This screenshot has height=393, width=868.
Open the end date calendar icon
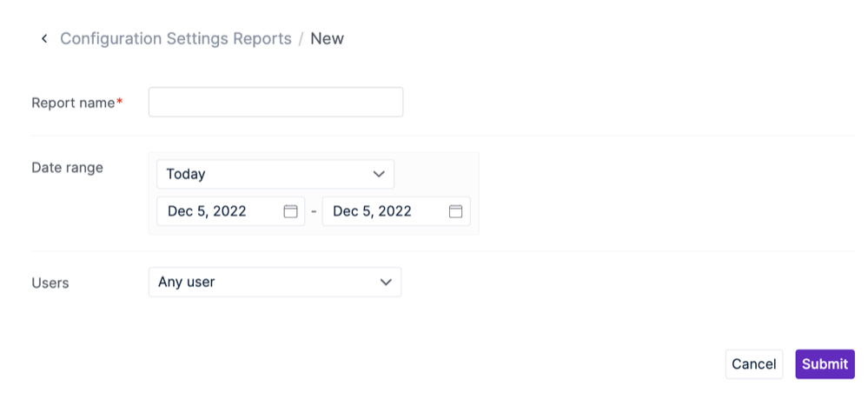(455, 211)
